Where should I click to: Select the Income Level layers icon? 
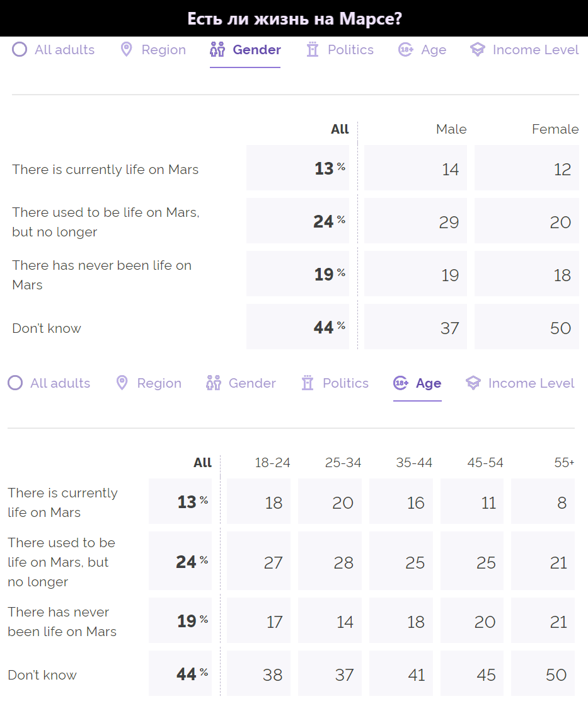(x=477, y=49)
